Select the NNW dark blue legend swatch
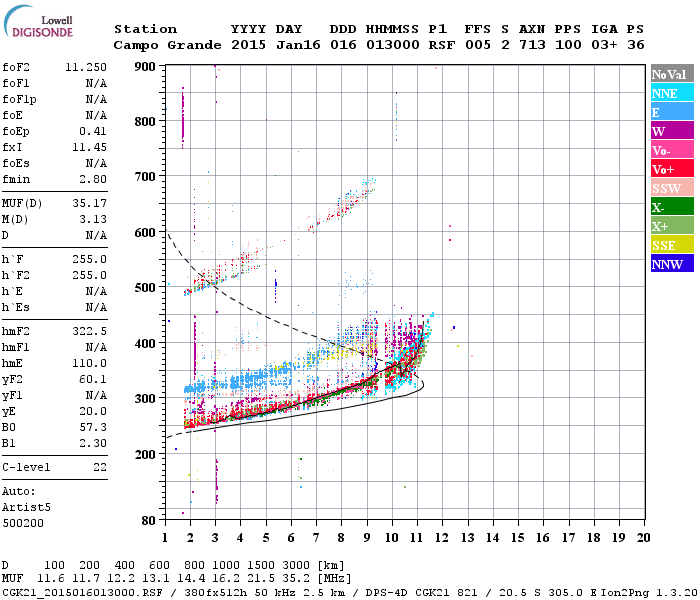Screen dimensions: 700x600 click(x=672, y=263)
